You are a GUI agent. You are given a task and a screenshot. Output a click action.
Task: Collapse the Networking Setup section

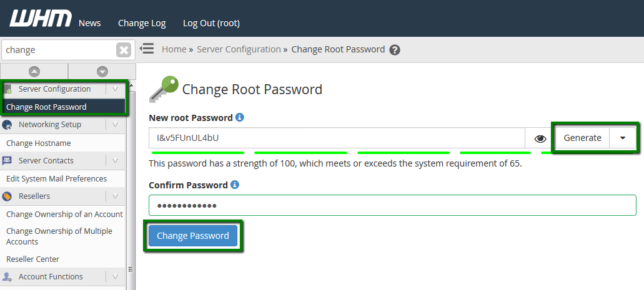(x=115, y=125)
